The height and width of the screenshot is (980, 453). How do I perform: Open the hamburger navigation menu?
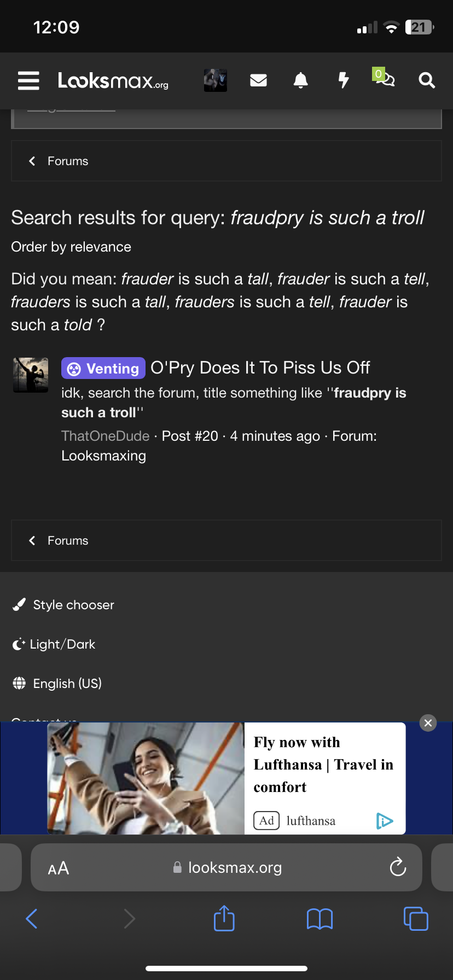click(28, 80)
